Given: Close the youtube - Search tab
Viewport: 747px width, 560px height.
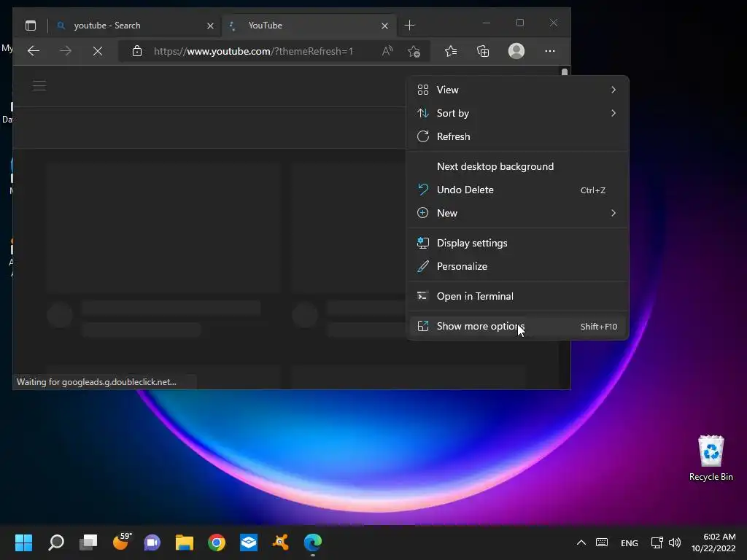Looking at the screenshot, I should coord(210,26).
